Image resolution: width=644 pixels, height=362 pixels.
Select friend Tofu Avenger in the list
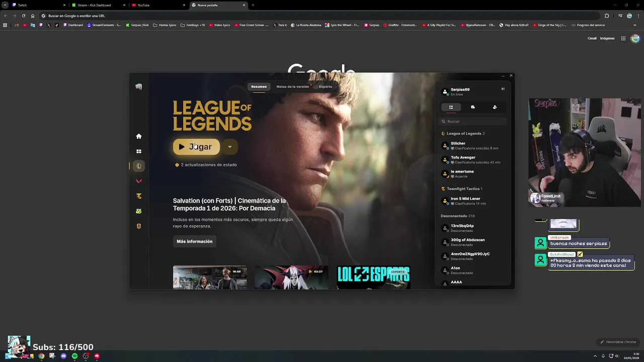[473, 160]
